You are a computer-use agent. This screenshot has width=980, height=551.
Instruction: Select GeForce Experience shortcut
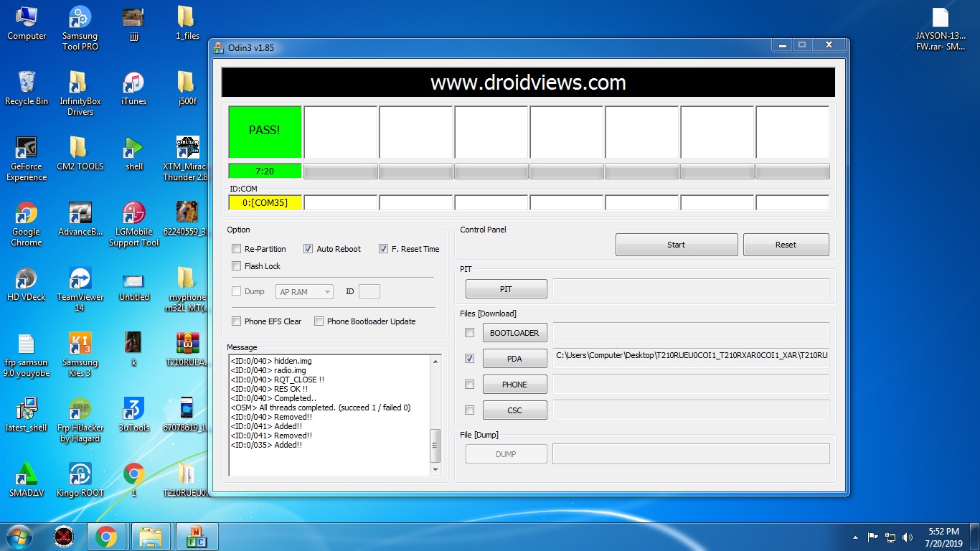pos(27,159)
